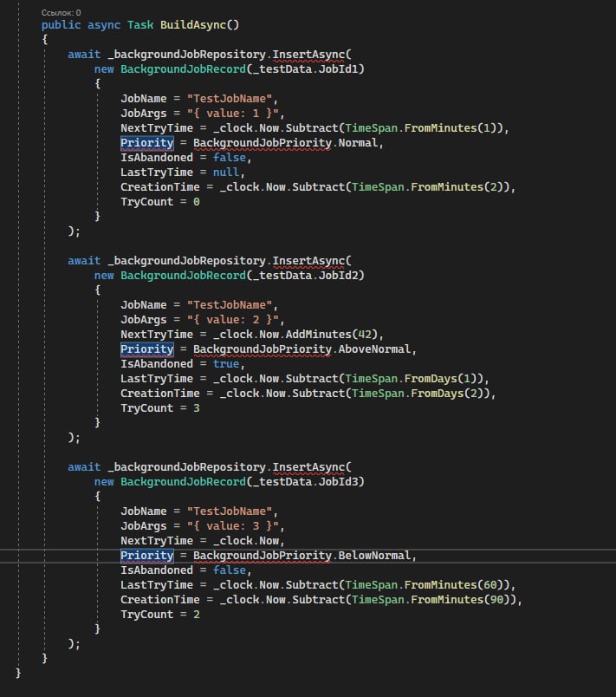Click the 'TryCount = 3' line
Screen dimensions: 616x697
click(160, 408)
